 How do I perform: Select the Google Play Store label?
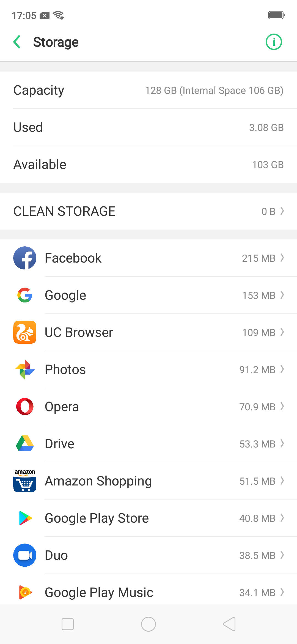97,518
